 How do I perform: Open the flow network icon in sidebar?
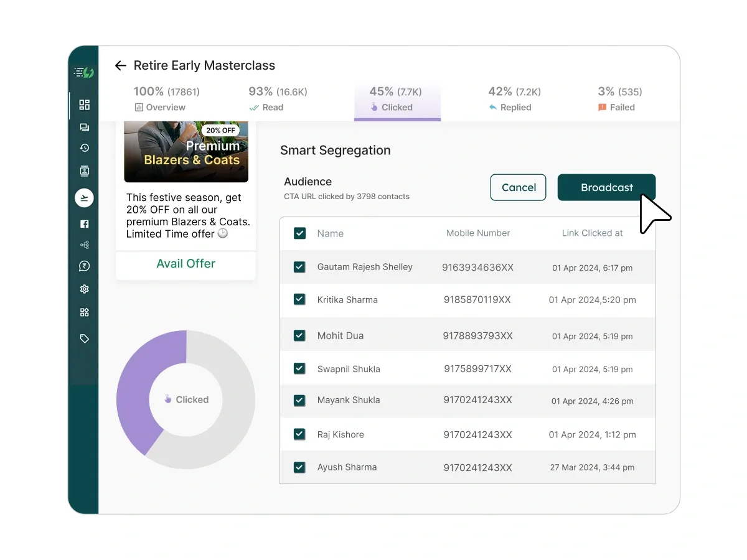point(85,245)
